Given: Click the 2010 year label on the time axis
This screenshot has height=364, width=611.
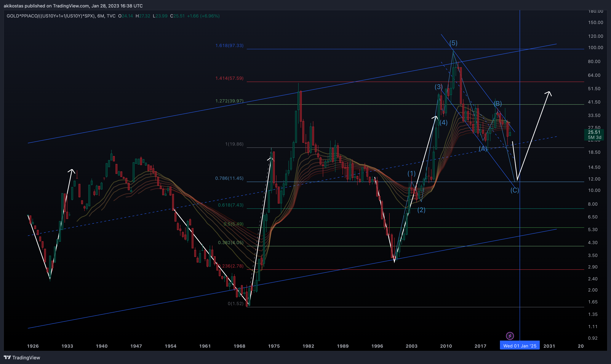Looking at the screenshot, I should click(446, 346).
